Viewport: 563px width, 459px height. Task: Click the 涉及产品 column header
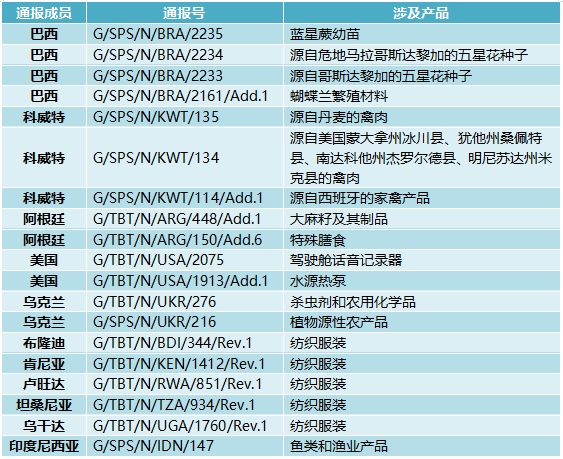pos(421,13)
